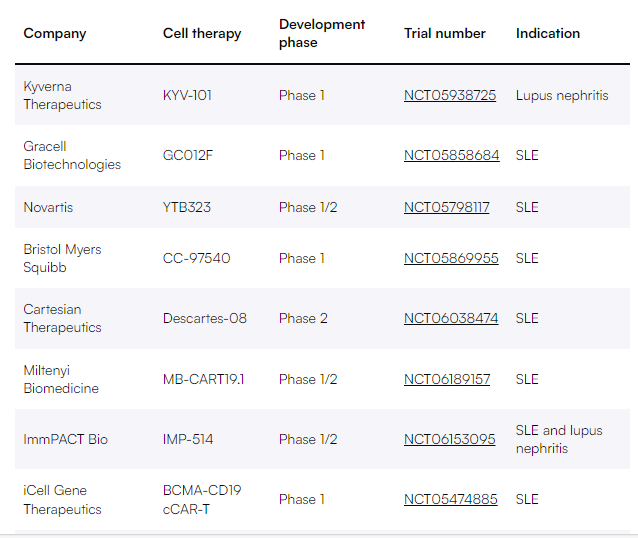
Task: Select the KYV-101 cell therapy cell
Action: pos(187,95)
